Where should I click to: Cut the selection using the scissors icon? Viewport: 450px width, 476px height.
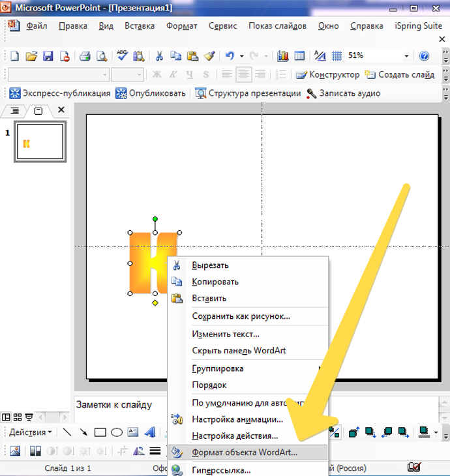(159, 56)
